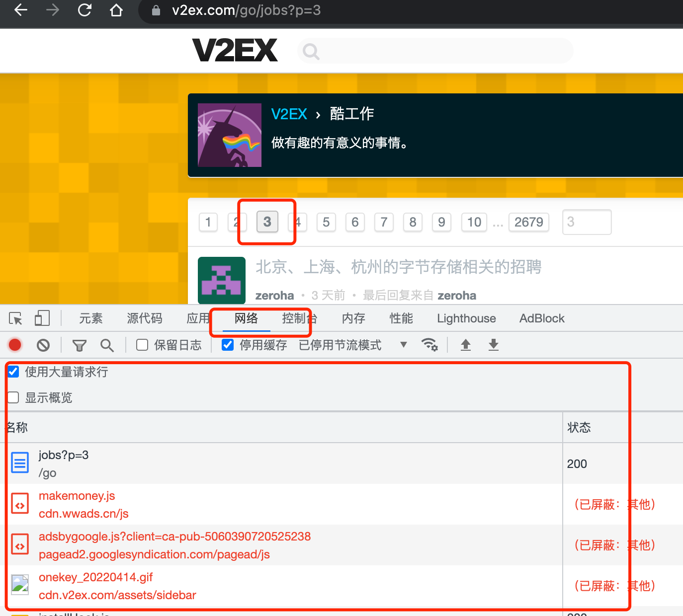Click status 200 of jobs?p=3

tap(577, 463)
